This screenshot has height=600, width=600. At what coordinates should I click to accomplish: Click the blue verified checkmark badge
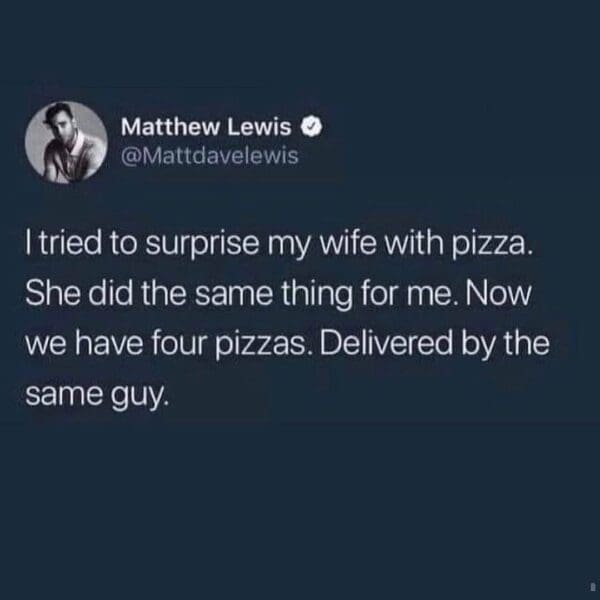tap(313, 127)
